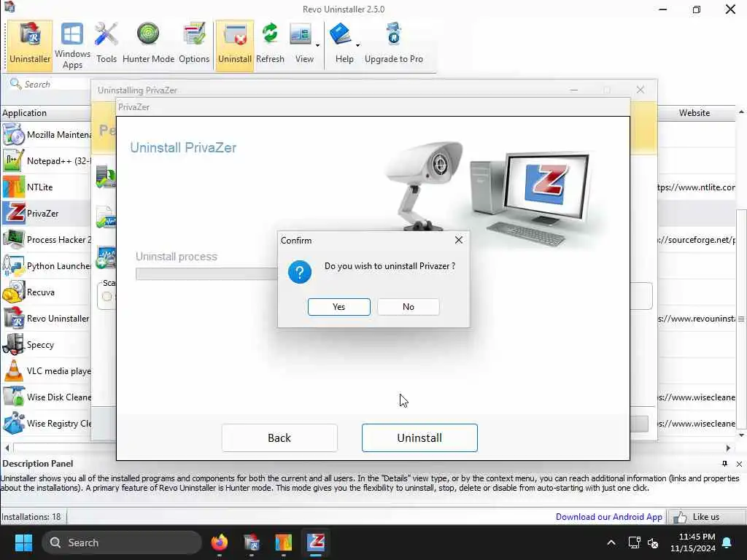Select the Process Hacker icon
Image resolution: width=747 pixels, height=560 pixels.
tap(13, 239)
